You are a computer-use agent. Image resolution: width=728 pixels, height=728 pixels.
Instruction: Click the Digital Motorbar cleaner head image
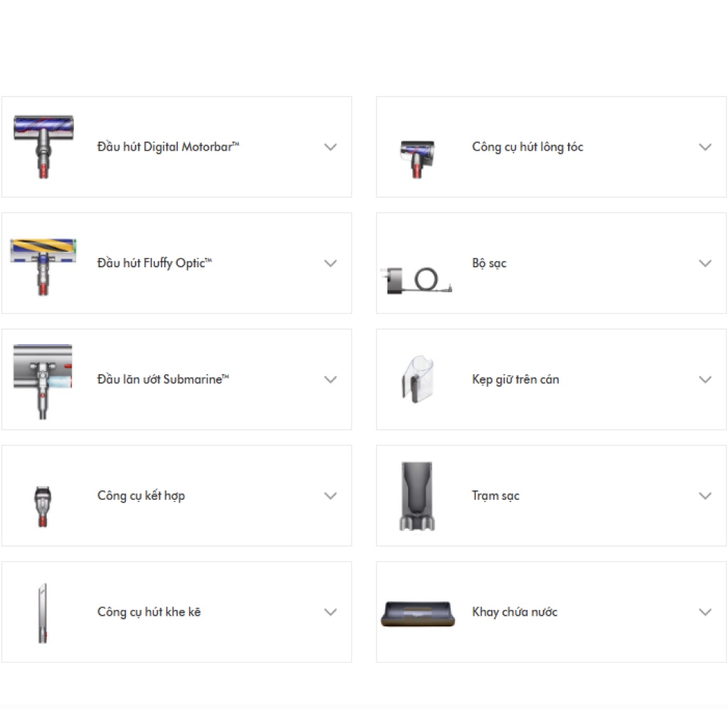pos(43,146)
